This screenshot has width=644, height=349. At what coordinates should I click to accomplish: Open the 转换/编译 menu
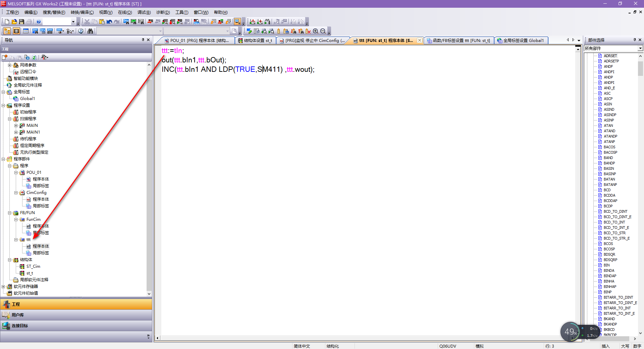pyautogui.click(x=82, y=12)
